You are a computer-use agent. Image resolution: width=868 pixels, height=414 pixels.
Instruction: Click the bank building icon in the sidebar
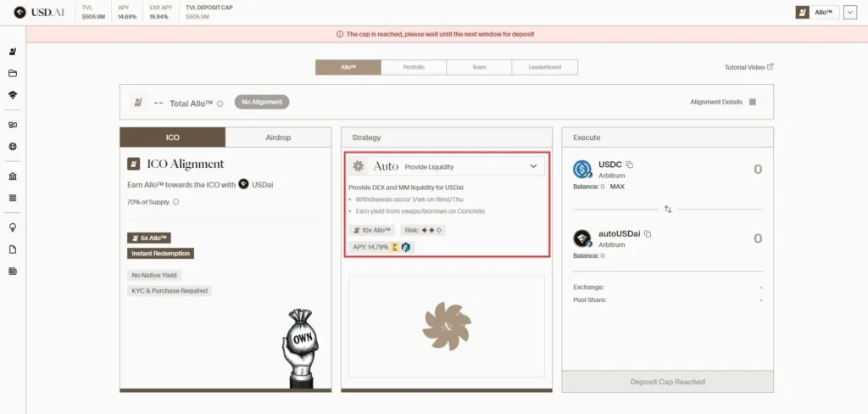(x=13, y=176)
